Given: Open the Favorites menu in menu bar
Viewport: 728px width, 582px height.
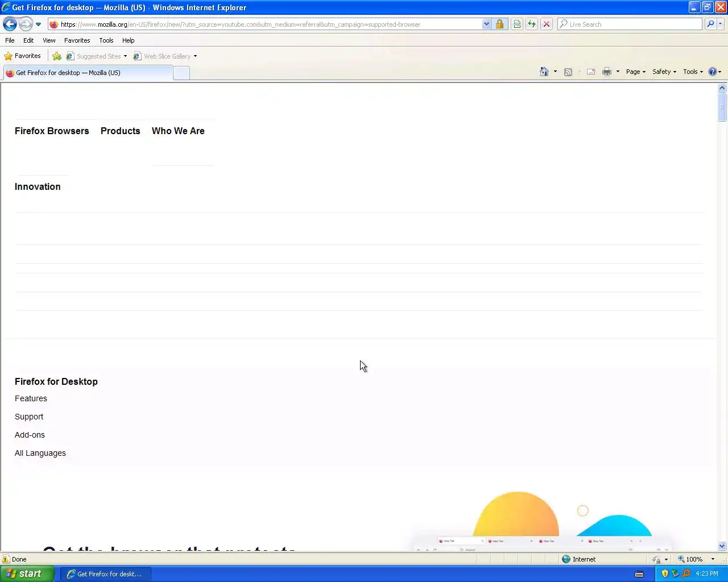Looking at the screenshot, I should tap(77, 40).
